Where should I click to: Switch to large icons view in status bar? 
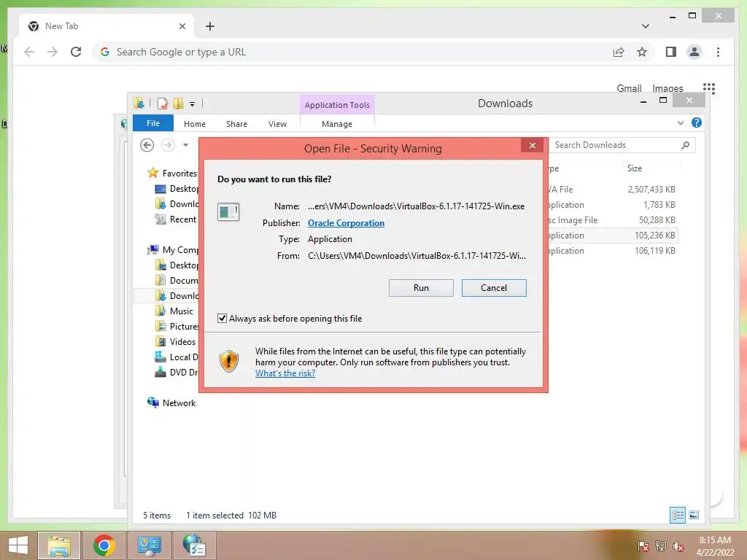coord(694,515)
